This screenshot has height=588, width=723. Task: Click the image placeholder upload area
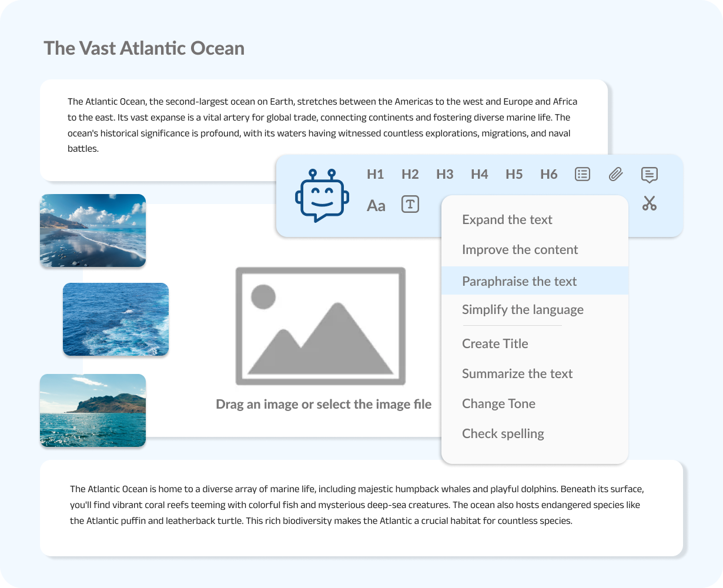pyautogui.click(x=320, y=326)
